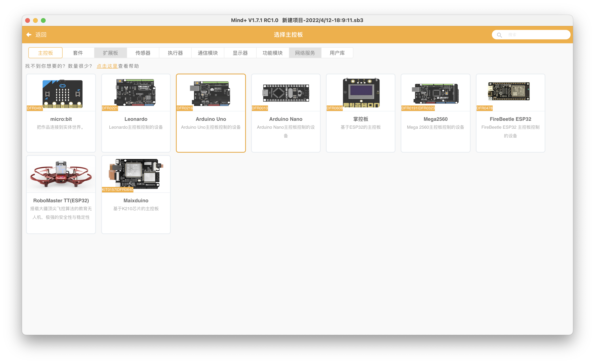Click the DFR0221 product label
595x364 pixels.
[x=110, y=108]
